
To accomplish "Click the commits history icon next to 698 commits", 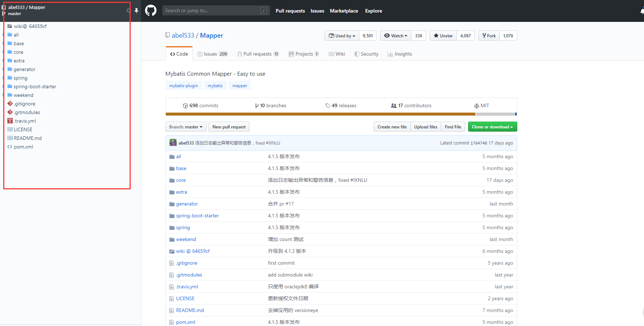I will 185,106.
